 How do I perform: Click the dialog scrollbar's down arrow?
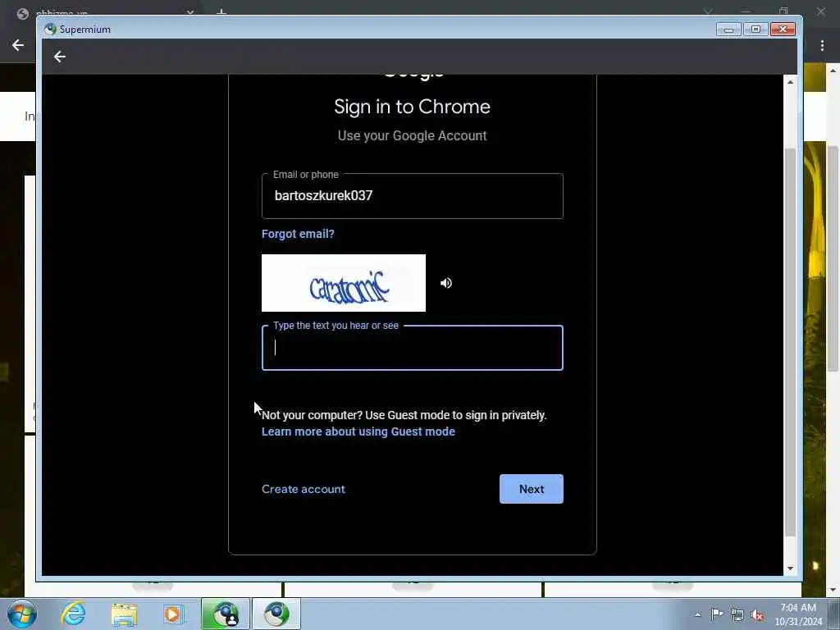click(x=790, y=568)
